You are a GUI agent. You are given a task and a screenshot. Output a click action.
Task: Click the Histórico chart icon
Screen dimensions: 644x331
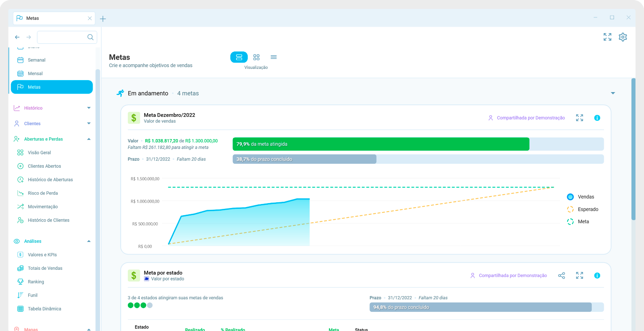point(17,108)
